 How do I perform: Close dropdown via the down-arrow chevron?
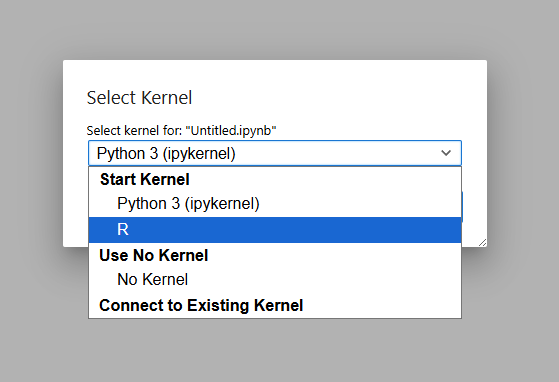pos(446,153)
